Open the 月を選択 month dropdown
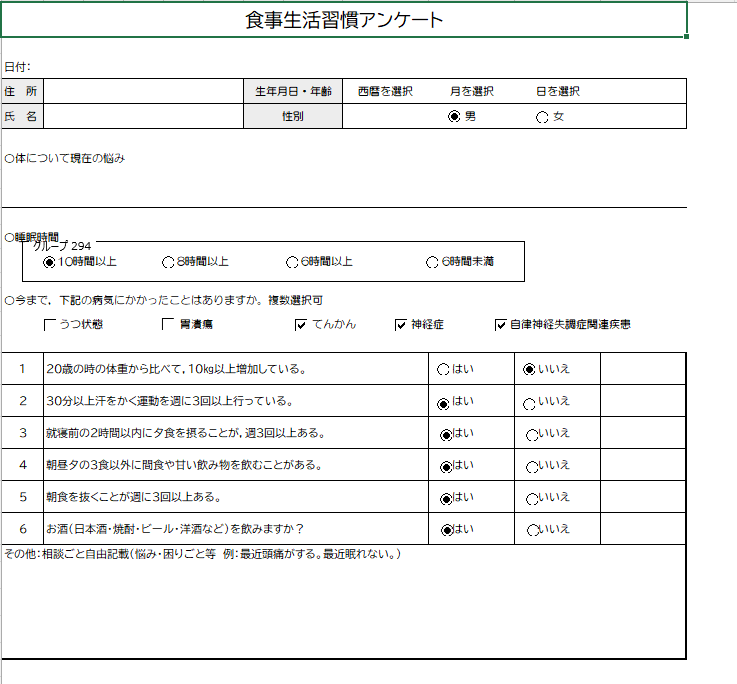This screenshot has width=737, height=684. point(471,91)
